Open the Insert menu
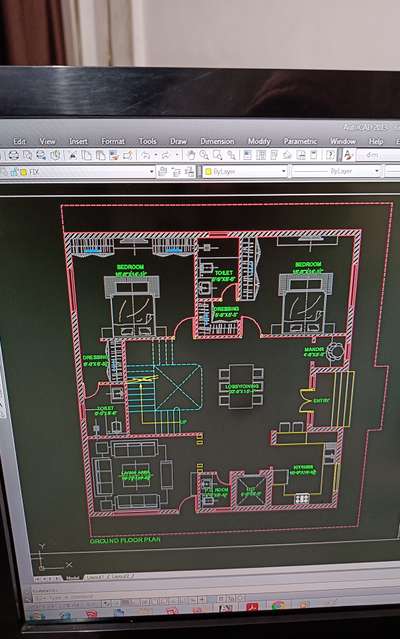Image resolution: width=400 pixels, height=639 pixels. point(78,141)
